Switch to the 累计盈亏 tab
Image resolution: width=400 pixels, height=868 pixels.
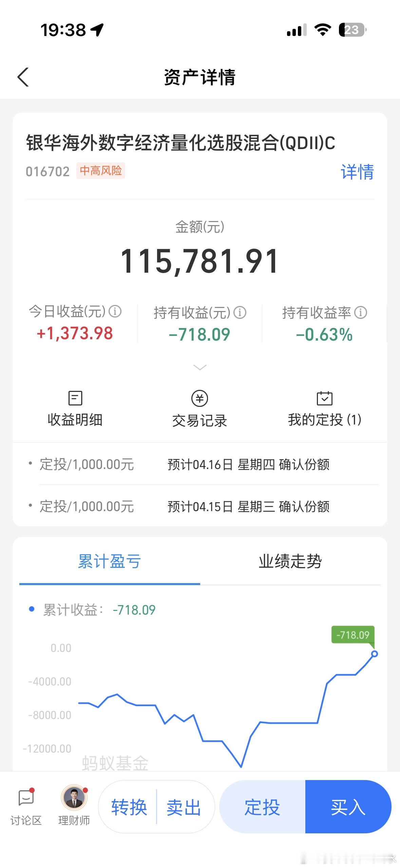110,562
